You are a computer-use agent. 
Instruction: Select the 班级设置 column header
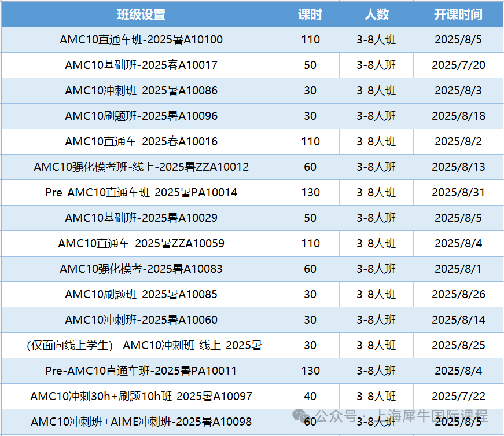coord(141,14)
